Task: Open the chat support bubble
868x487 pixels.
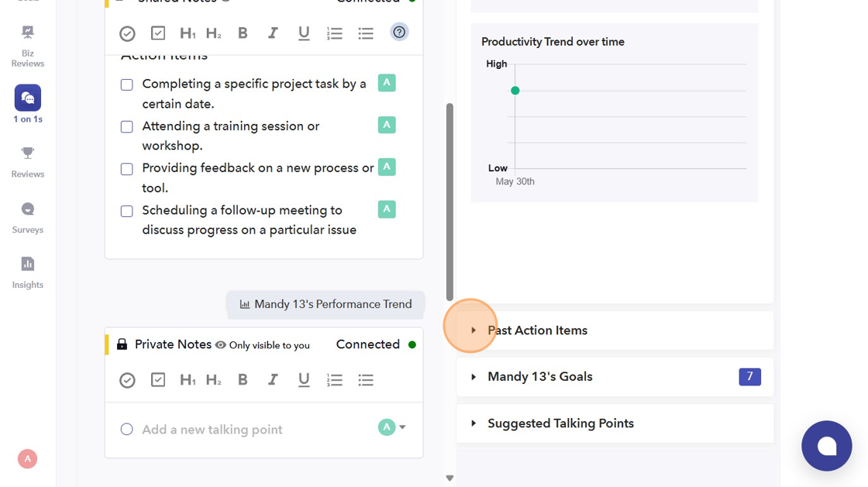Action: pos(826,446)
